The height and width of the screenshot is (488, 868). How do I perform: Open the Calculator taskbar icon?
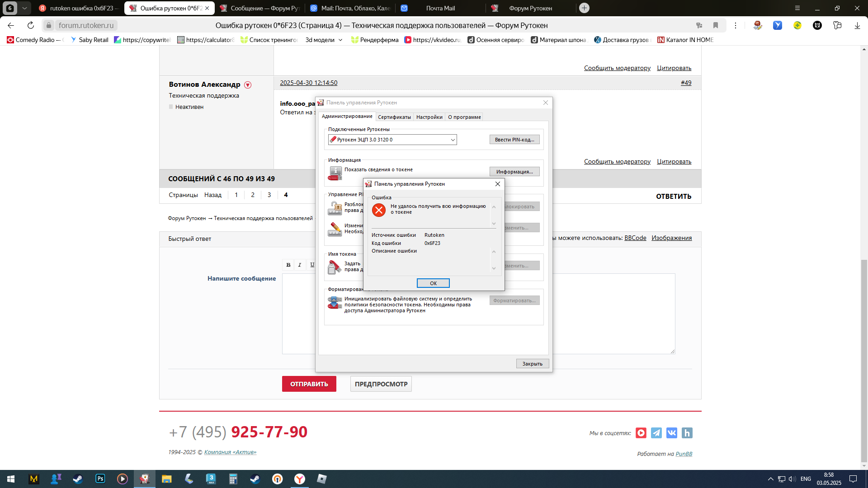point(233,479)
